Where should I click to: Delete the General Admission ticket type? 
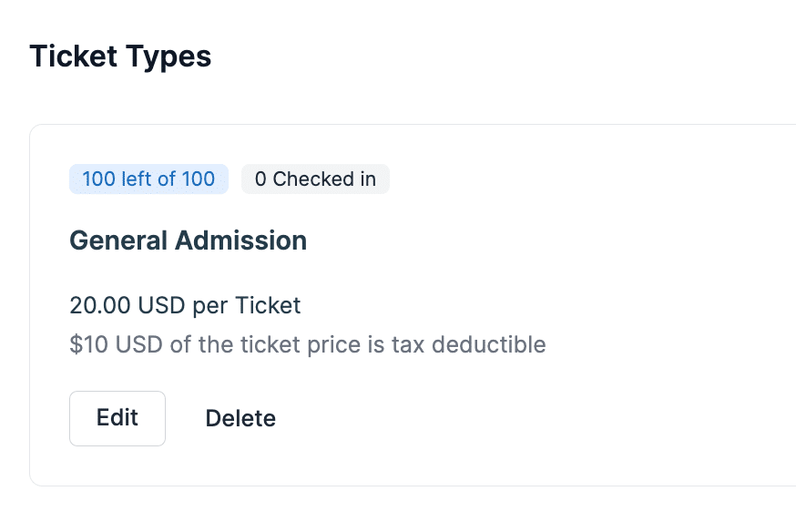tap(240, 418)
